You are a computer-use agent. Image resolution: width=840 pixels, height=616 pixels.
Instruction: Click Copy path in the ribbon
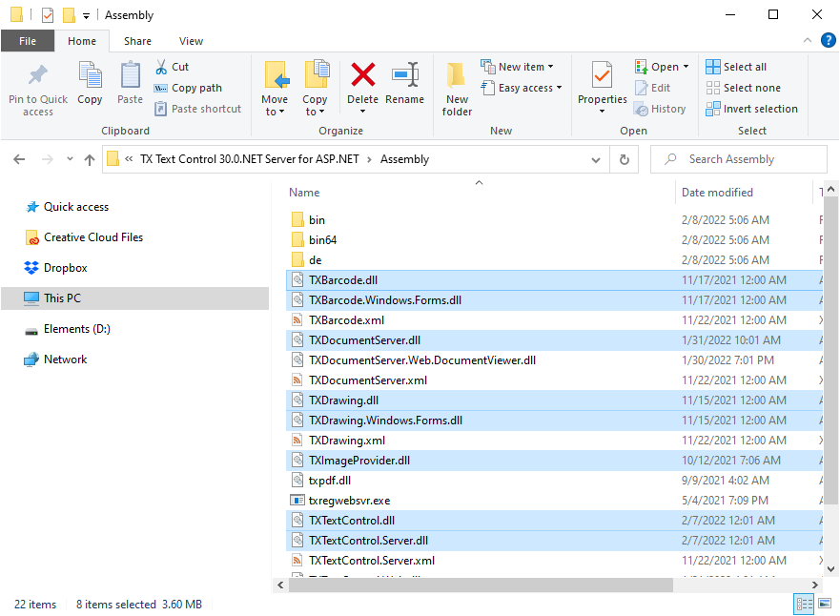pyautogui.click(x=188, y=88)
